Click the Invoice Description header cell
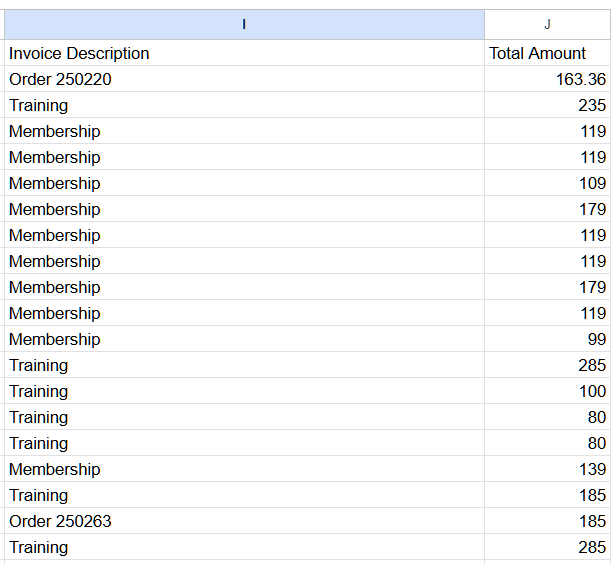611x564 pixels. click(x=244, y=53)
